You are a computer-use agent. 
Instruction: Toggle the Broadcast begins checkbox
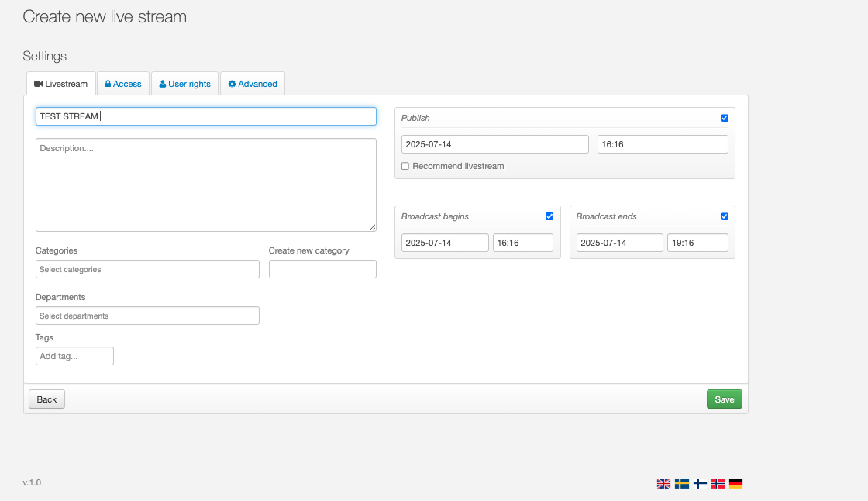click(x=549, y=216)
